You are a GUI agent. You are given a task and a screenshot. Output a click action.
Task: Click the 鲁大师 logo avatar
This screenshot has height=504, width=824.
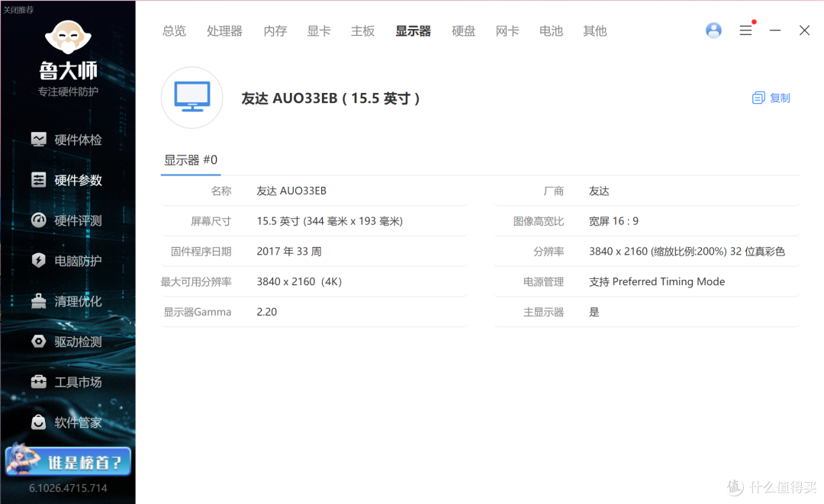pos(68,37)
